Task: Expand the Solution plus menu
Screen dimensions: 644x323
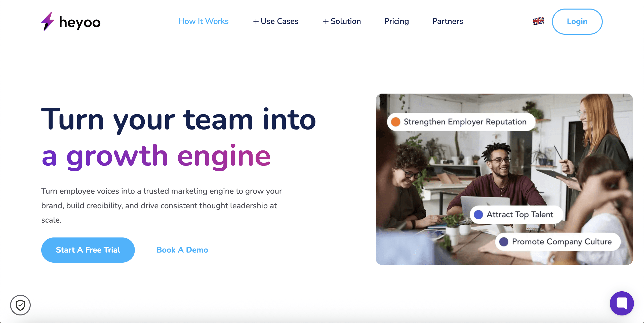Action: (342, 21)
